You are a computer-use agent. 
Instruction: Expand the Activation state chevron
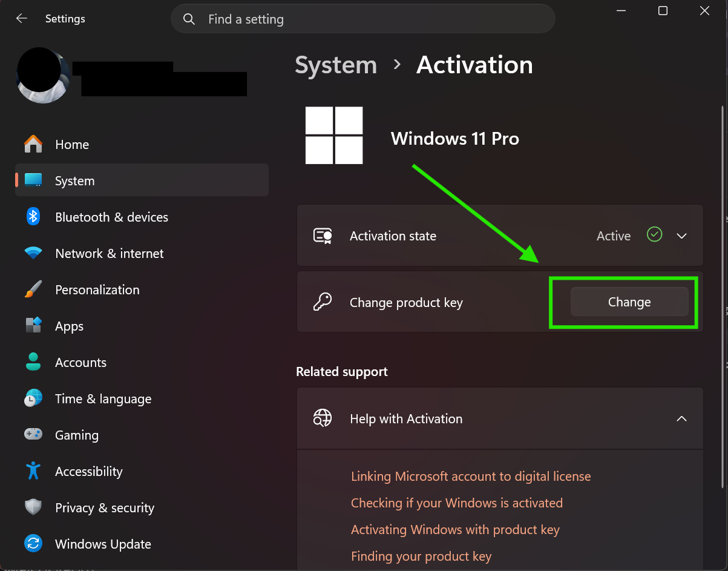(x=682, y=236)
